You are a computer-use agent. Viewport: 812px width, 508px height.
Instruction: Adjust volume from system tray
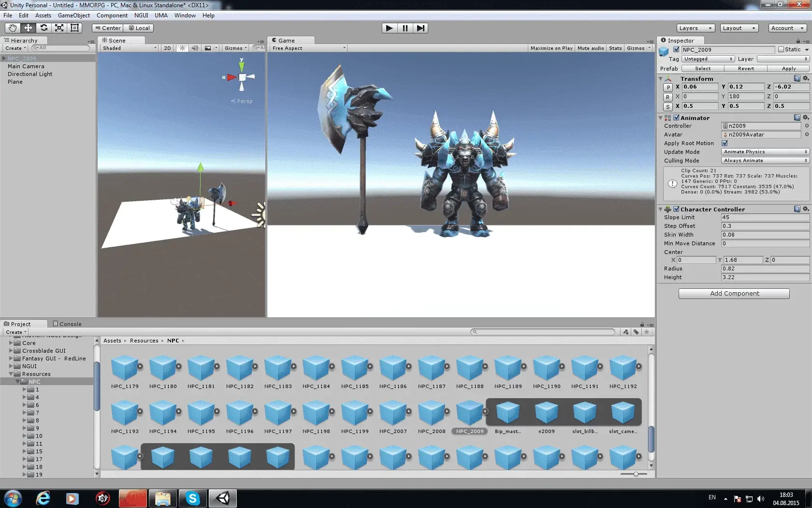click(761, 499)
